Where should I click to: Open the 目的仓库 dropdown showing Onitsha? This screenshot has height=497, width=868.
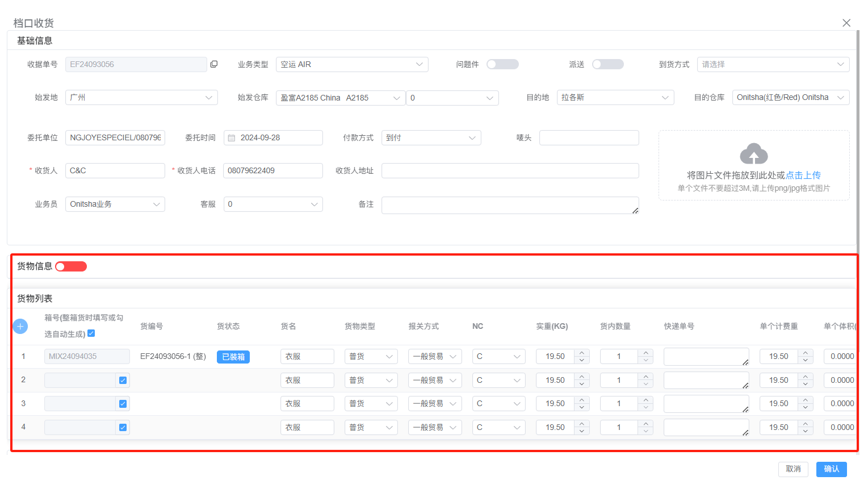(791, 98)
